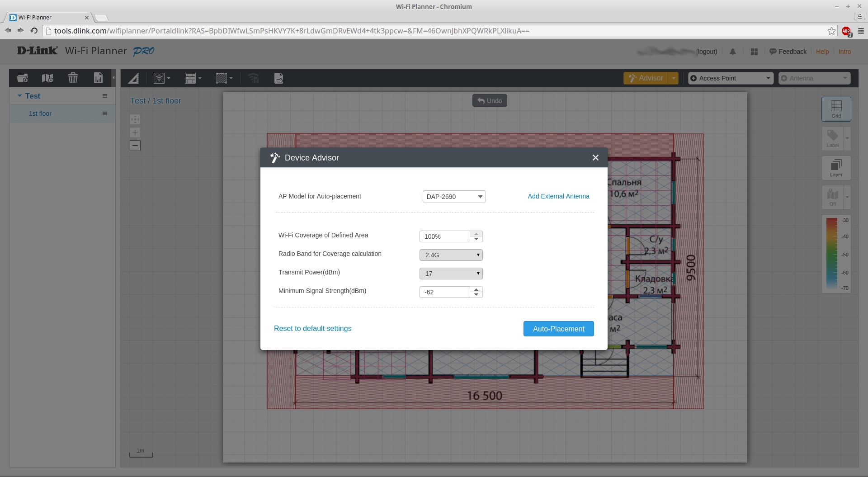Viewport: 868px width, 477px height.
Task: Select the scale ruler tool icon
Action: [x=133, y=79]
